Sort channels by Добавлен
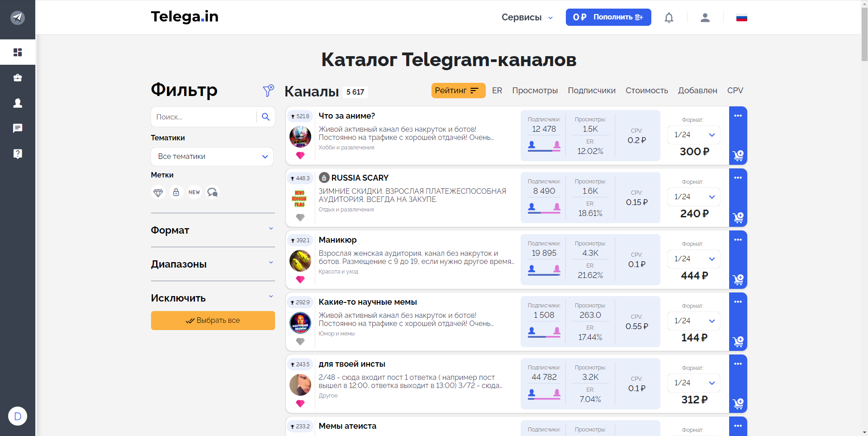The height and width of the screenshot is (436, 868). 697,91
